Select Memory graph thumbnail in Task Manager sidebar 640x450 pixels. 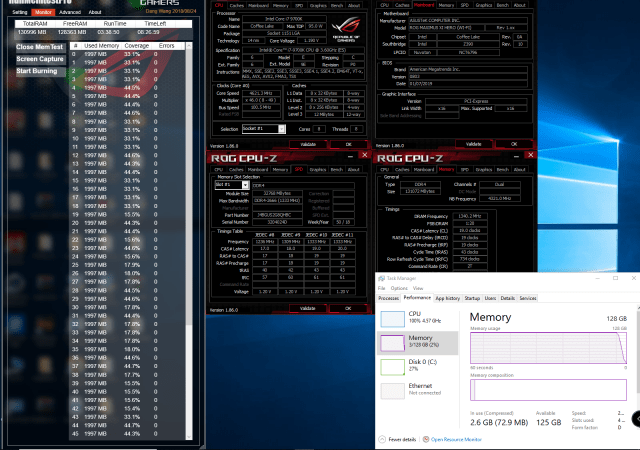click(393, 343)
